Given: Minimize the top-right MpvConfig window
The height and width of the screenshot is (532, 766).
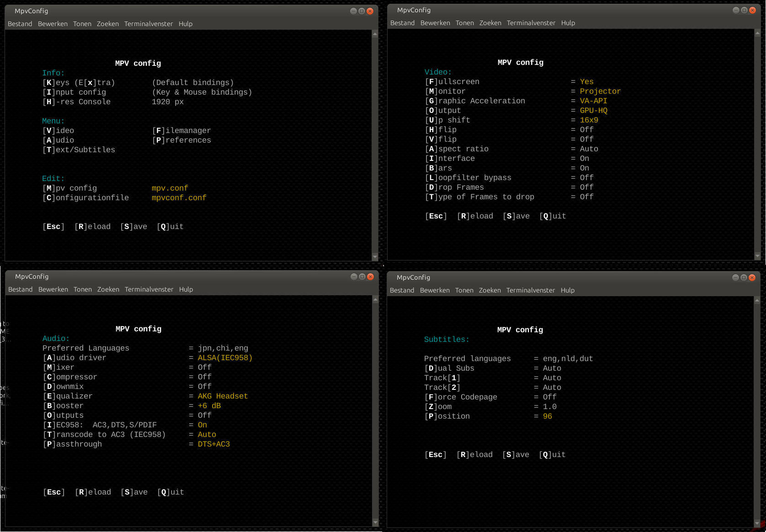Looking at the screenshot, I should [735, 10].
